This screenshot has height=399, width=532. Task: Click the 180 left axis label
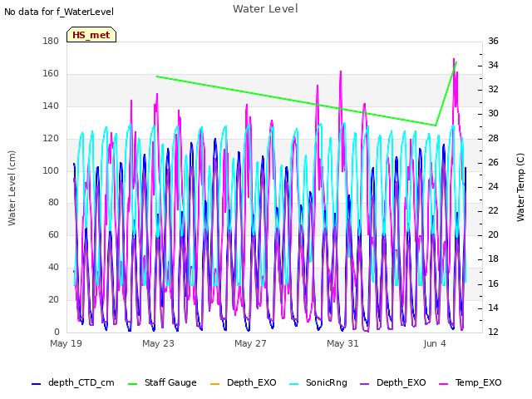click(x=51, y=41)
